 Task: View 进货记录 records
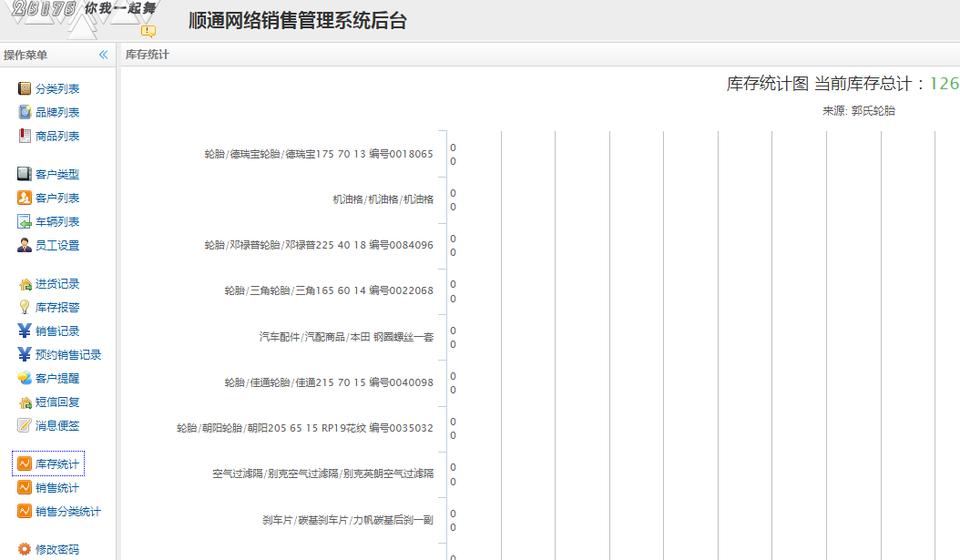pos(56,284)
